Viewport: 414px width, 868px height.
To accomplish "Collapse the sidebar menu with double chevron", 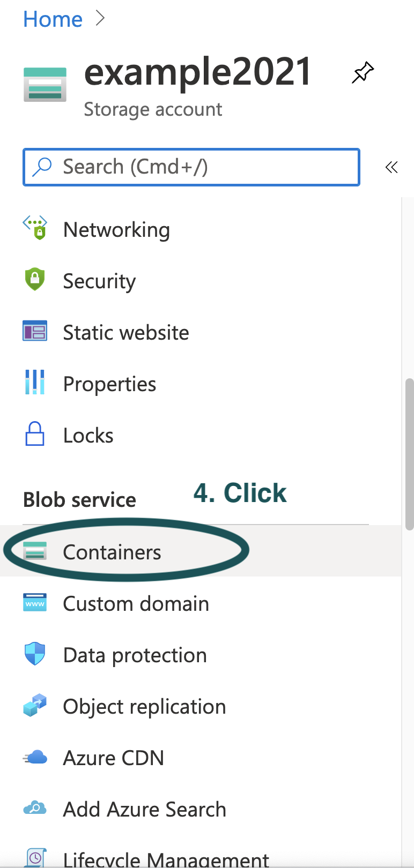I will pyautogui.click(x=391, y=168).
